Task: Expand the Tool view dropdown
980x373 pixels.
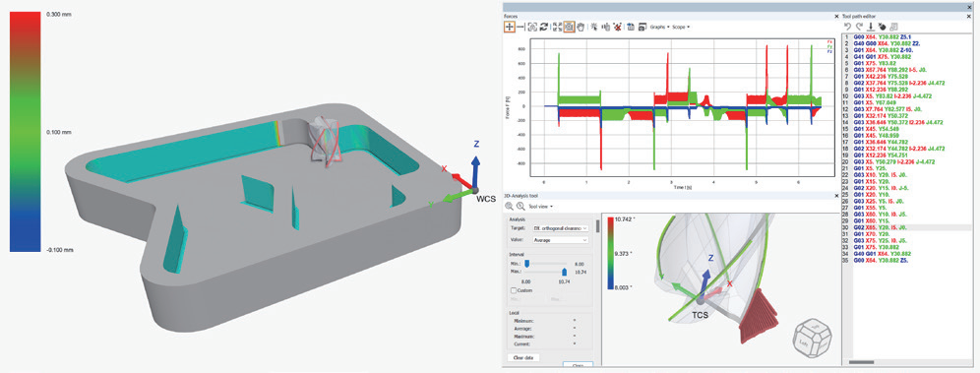Action: point(539,206)
